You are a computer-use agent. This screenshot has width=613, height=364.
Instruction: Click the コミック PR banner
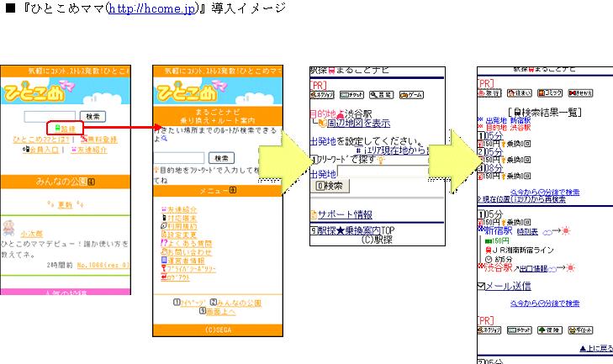pyautogui.click(x=550, y=93)
